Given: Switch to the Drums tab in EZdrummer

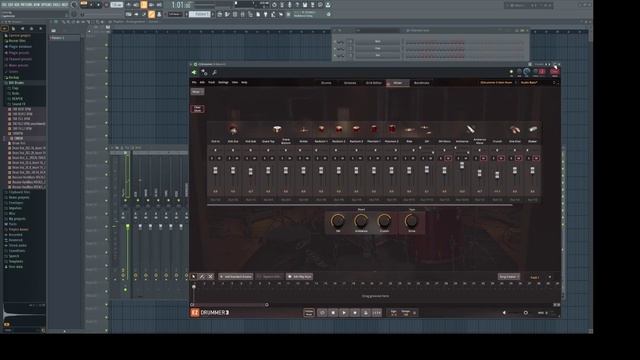Looking at the screenshot, I should (326, 83).
